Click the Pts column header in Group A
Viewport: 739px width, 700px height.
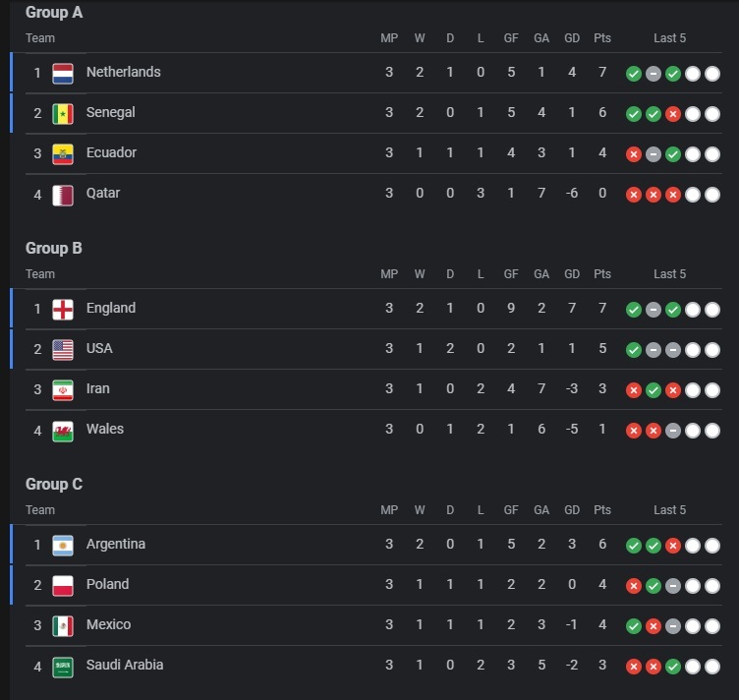602,38
